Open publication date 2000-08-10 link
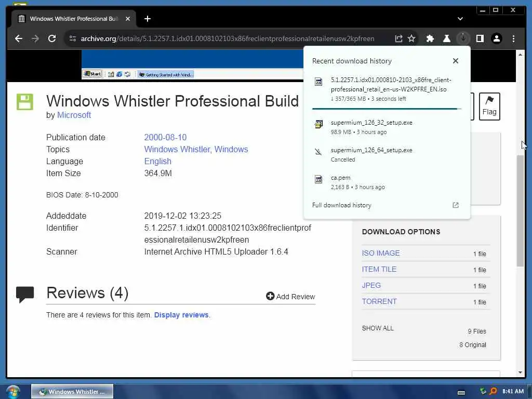This screenshot has height=399, width=532. (x=165, y=137)
